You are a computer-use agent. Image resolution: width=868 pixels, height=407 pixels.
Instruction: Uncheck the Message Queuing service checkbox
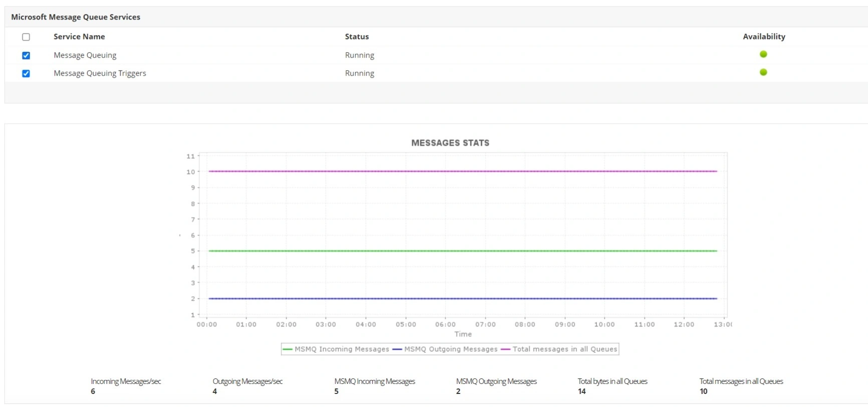pos(26,56)
